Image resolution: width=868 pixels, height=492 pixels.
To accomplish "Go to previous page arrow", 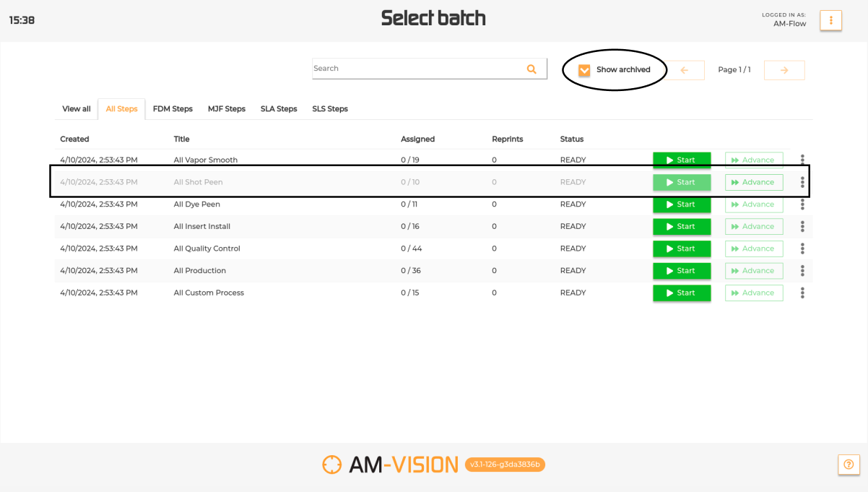I will (x=684, y=70).
